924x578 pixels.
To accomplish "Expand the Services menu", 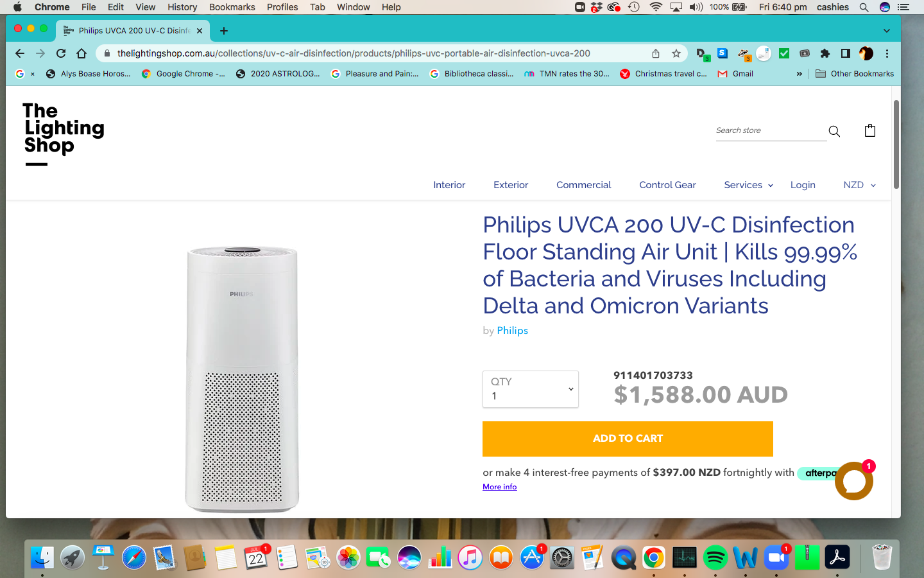I will pyautogui.click(x=748, y=185).
